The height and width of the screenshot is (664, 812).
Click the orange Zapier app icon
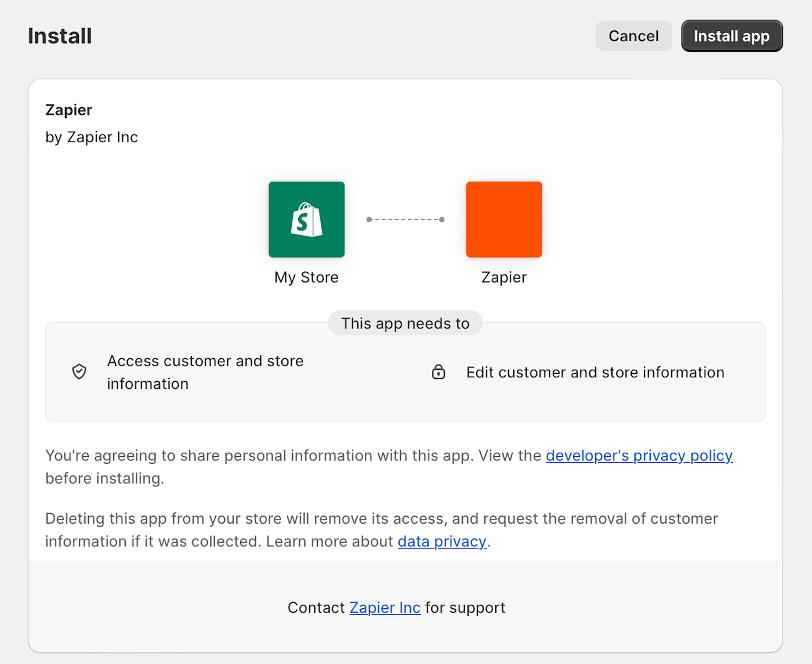pos(504,219)
